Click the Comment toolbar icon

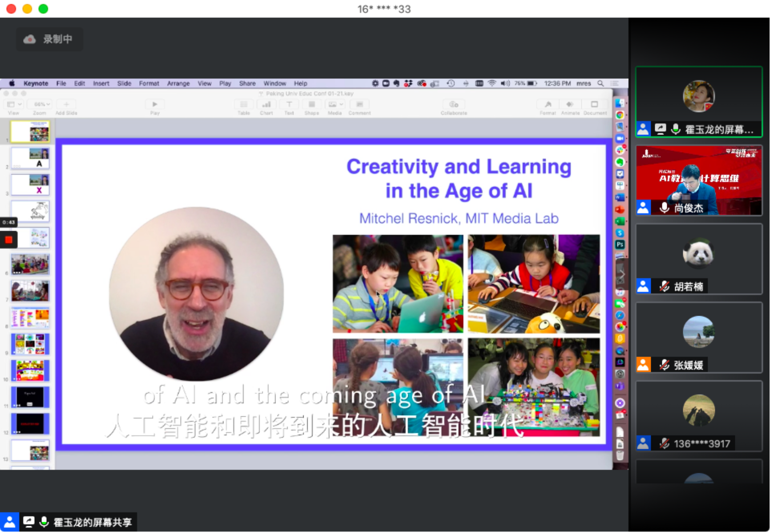point(359,105)
